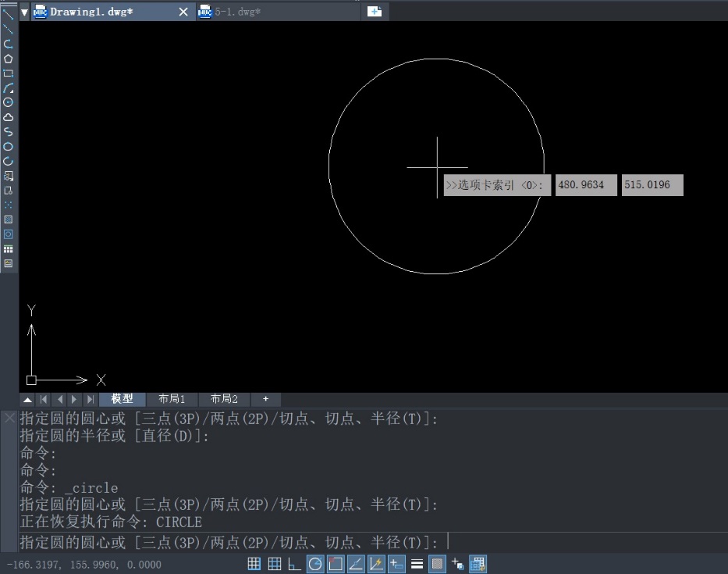Close the command line panel
Screen dimensions: 728x574
[x=9, y=419]
